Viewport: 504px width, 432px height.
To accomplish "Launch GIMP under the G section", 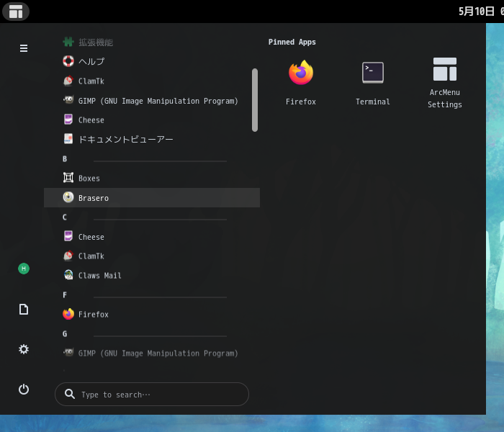I will point(152,354).
